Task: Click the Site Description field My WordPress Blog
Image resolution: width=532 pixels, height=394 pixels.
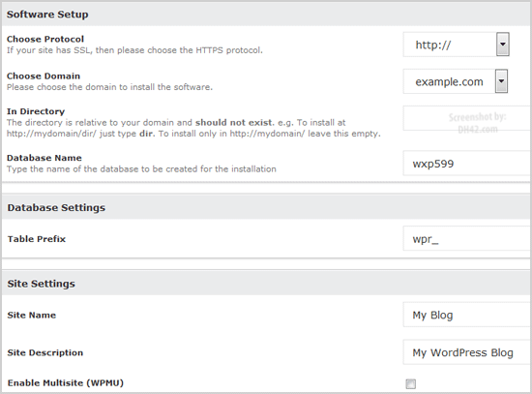Action: pos(467,352)
